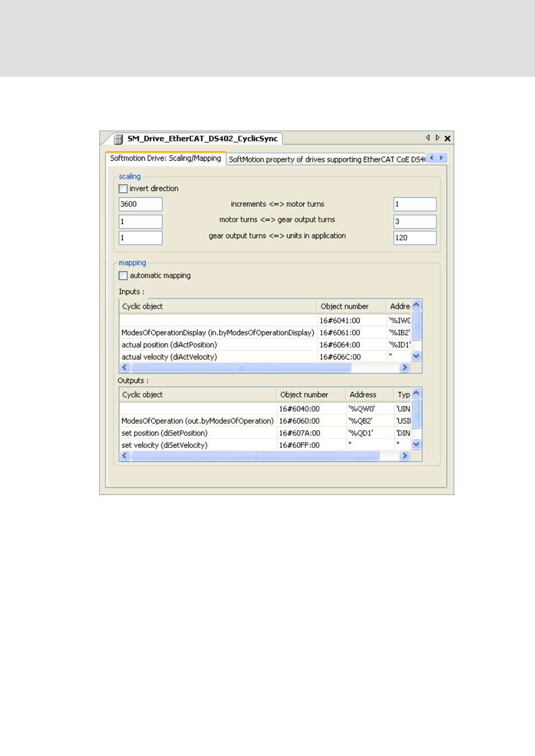Viewport: 535px width, 756px height.
Task: Click object number 16#6040:00 cell
Action: (311, 409)
